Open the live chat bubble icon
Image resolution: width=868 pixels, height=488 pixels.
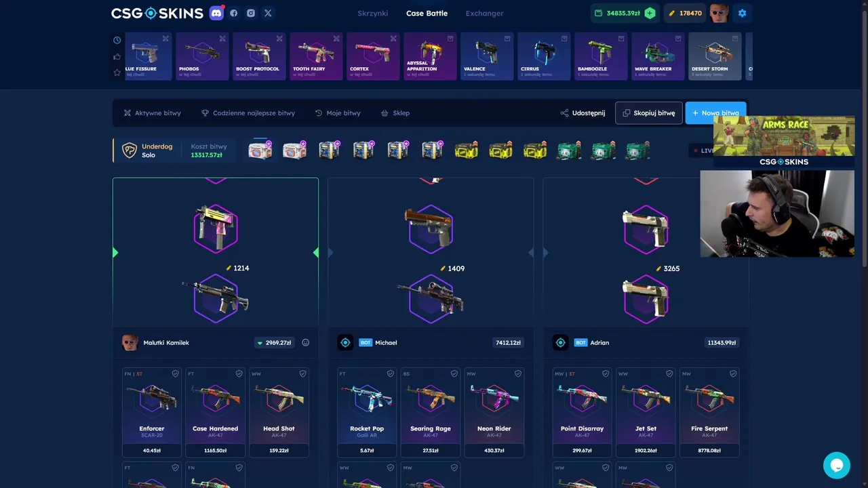836,466
